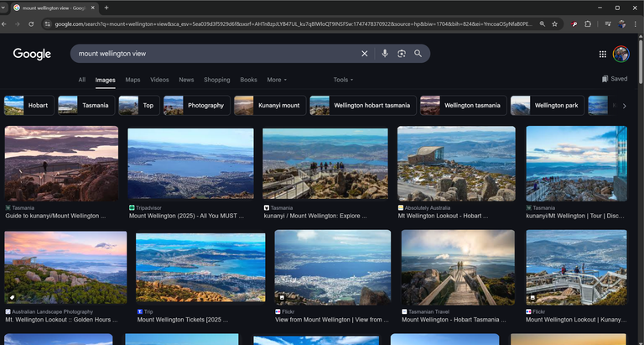Switch to the News tab

click(x=186, y=80)
